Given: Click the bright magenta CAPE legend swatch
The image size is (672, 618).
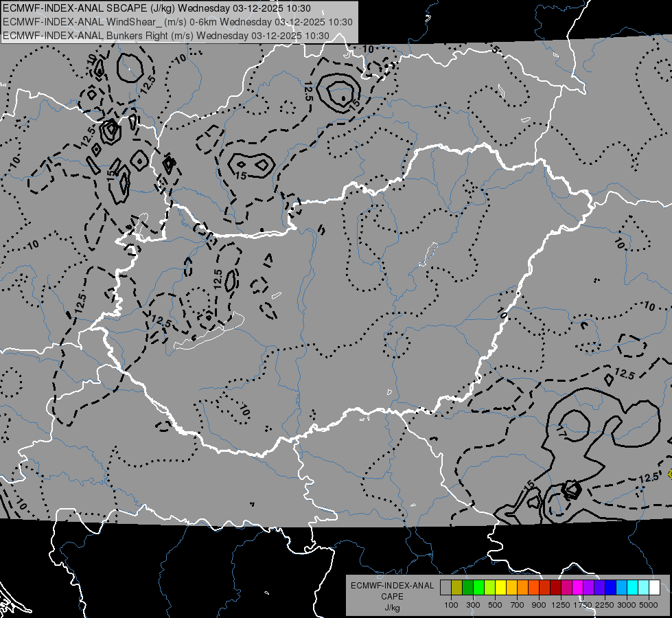Looking at the screenshot, I should coord(578,588).
